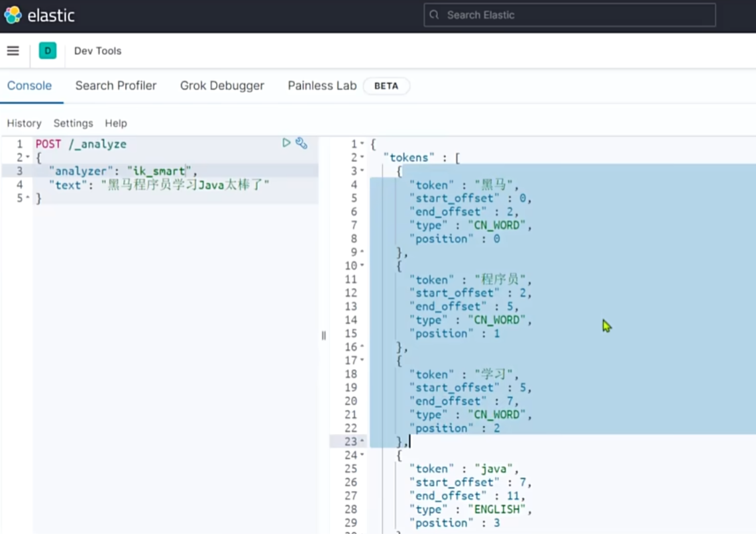Collapse request body at editor line 2
756x534 pixels.
point(27,157)
